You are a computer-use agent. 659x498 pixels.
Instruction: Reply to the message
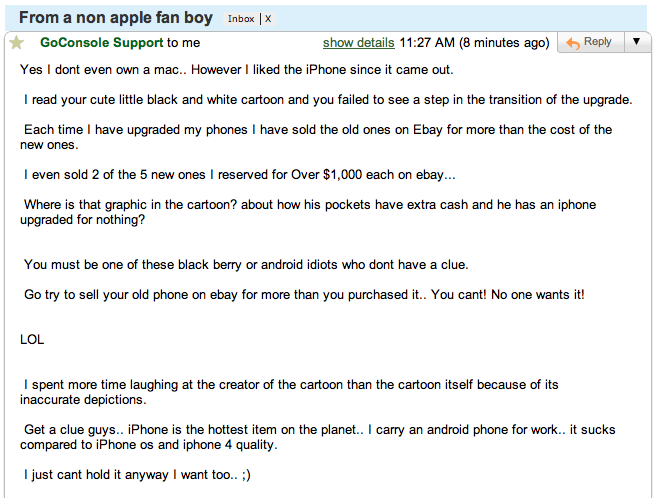click(589, 42)
